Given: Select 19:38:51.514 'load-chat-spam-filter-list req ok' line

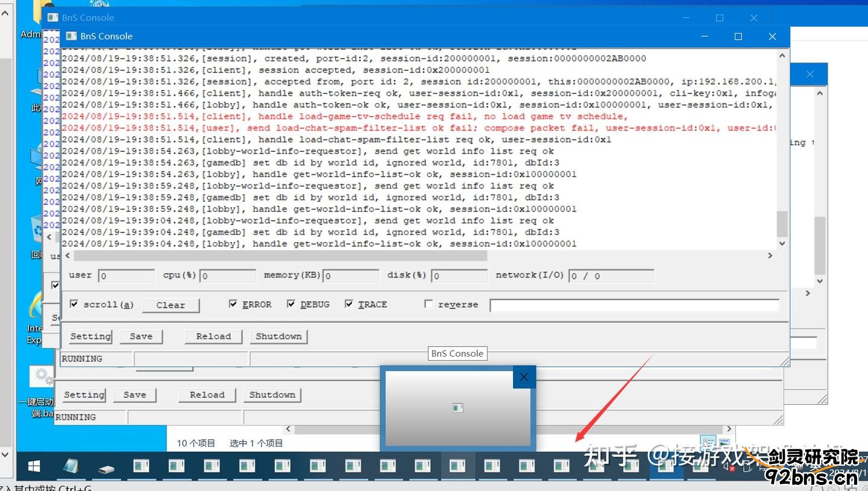Looking at the screenshot, I should [x=336, y=139].
